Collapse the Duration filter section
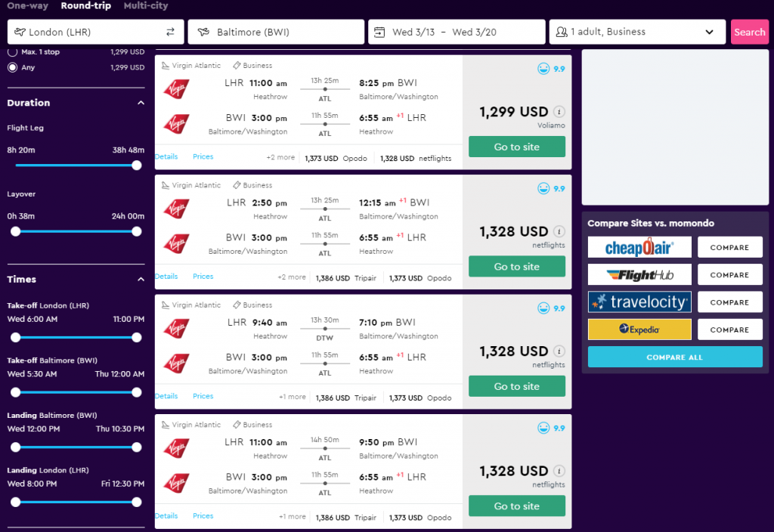 pos(141,103)
